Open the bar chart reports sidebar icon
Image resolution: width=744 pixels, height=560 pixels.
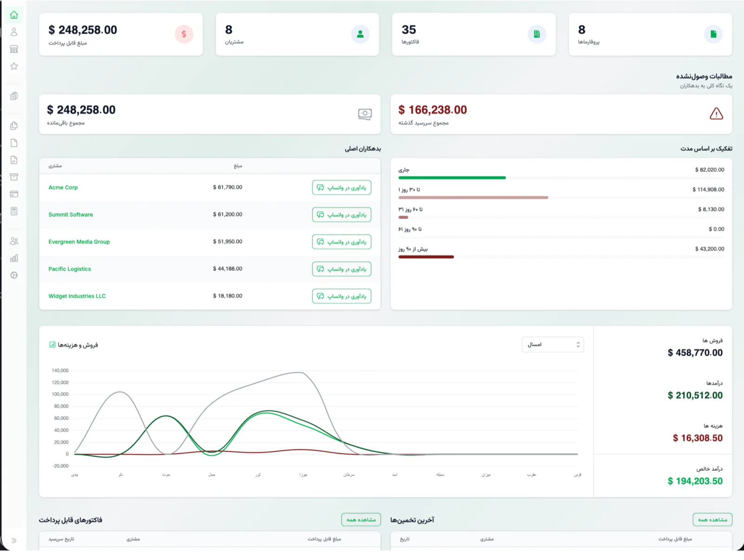click(14, 258)
